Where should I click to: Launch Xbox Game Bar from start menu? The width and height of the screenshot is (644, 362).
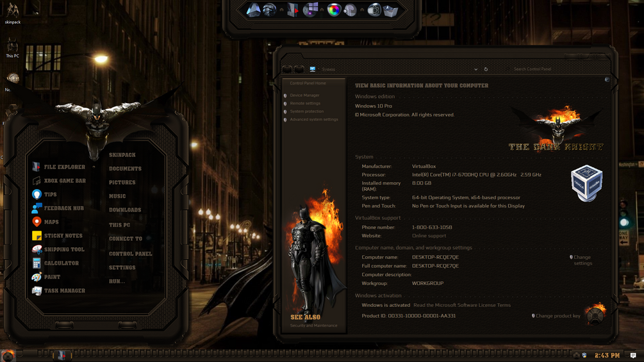point(59,181)
